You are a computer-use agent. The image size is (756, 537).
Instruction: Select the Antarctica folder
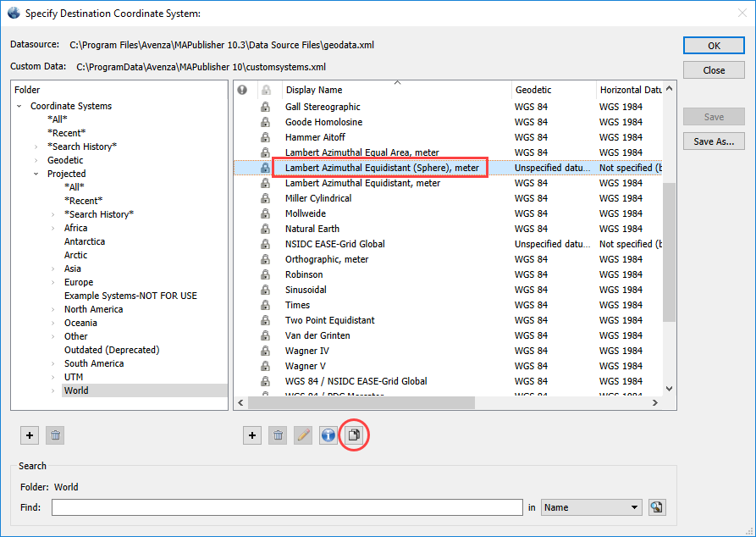click(85, 241)
